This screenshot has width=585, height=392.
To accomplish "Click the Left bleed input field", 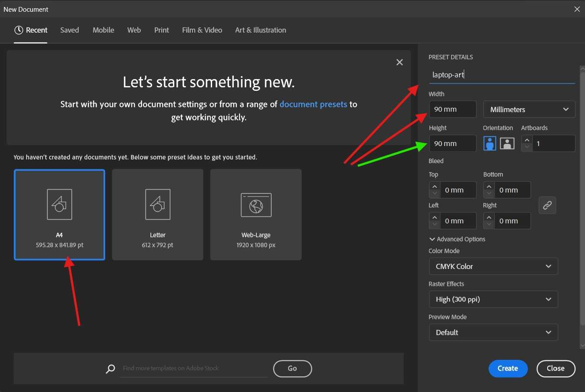I will click(458, 221).
